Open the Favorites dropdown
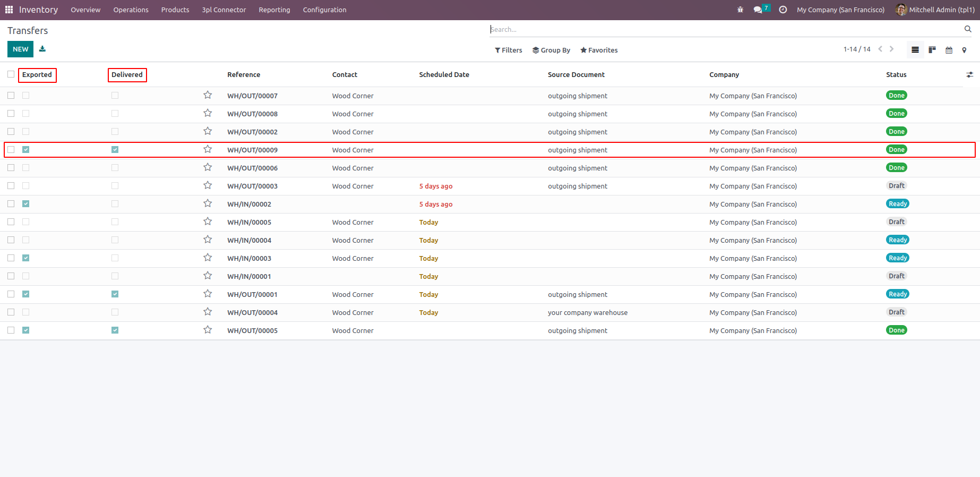Image resolution: width=980 pixels, height=477 pixels. tap(599, 50)
